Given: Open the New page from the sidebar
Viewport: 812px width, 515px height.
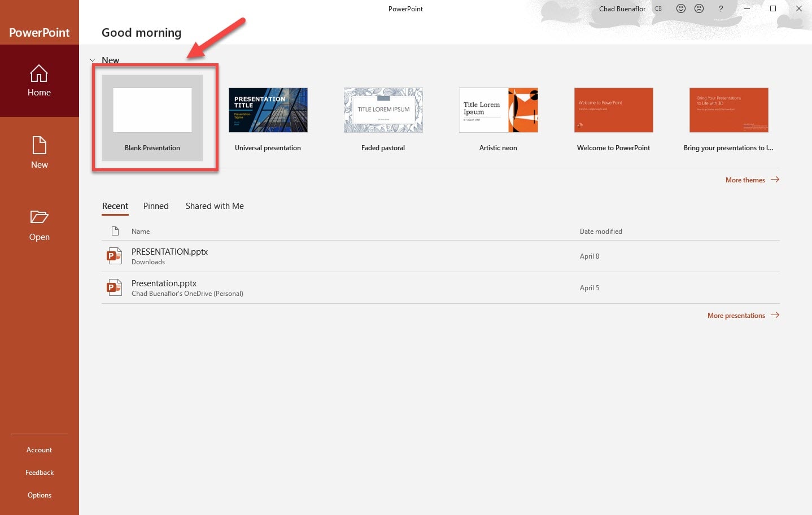Looking at the screenshot, I should pos(39,152).
